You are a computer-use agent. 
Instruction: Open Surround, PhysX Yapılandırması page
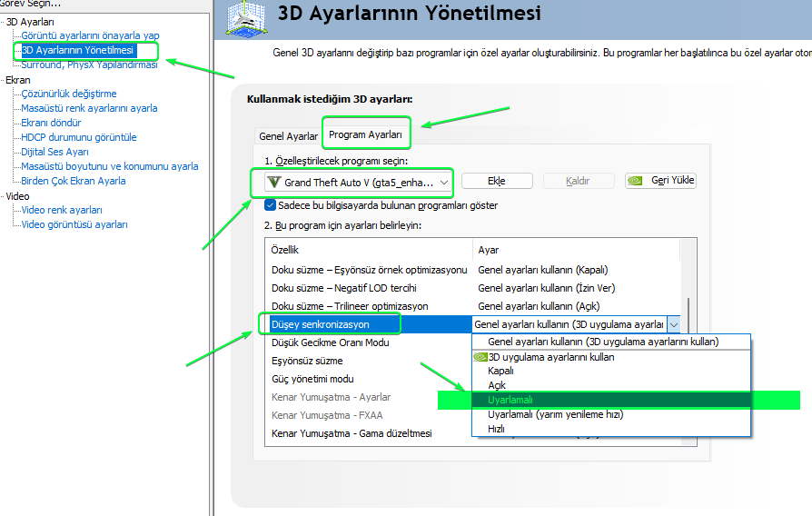pos(89,64)
